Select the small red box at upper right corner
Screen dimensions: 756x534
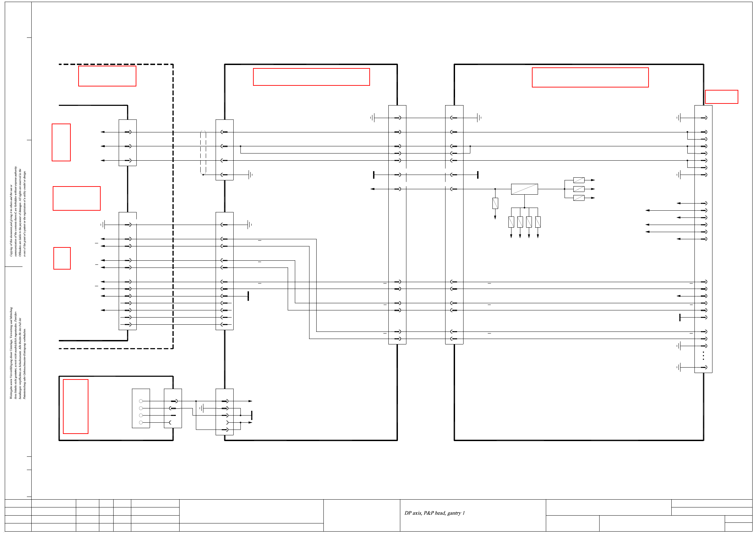(721, 97)
